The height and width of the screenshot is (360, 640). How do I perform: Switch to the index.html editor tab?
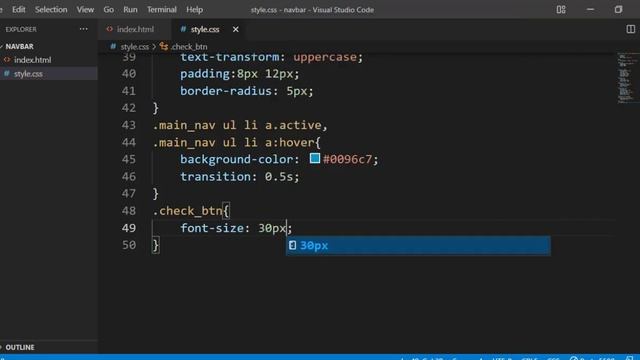(x=135, y=29)
